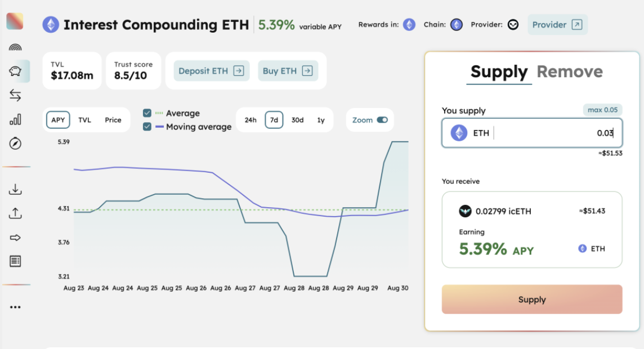Open the swap arrows icon
644x349 pixels.
tap(15, 96)
